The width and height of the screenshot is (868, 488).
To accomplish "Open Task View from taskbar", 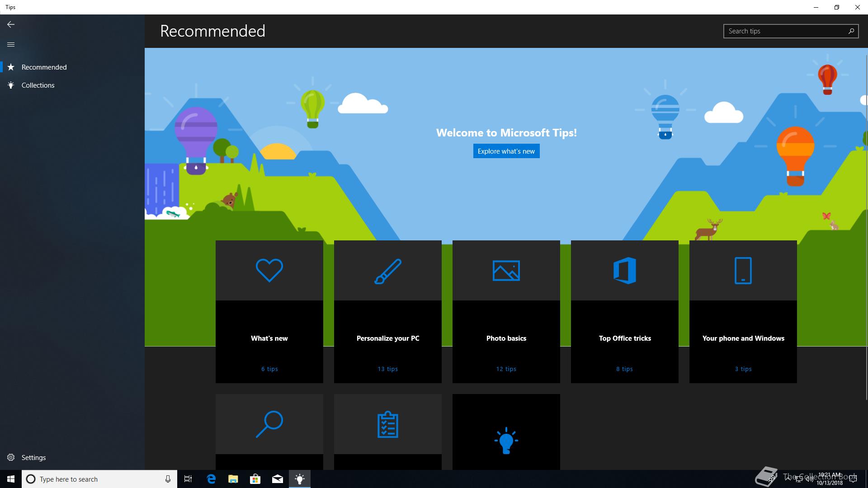I will 188,479.
